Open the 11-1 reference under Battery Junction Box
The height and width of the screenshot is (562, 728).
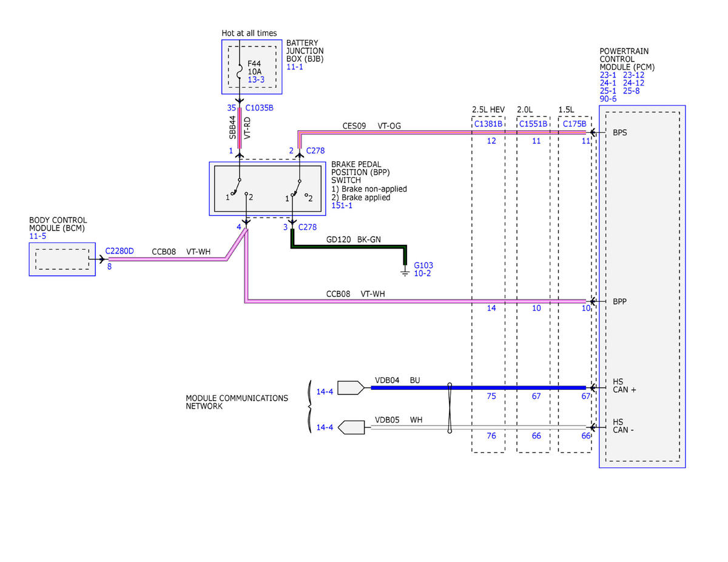[295, 67]
